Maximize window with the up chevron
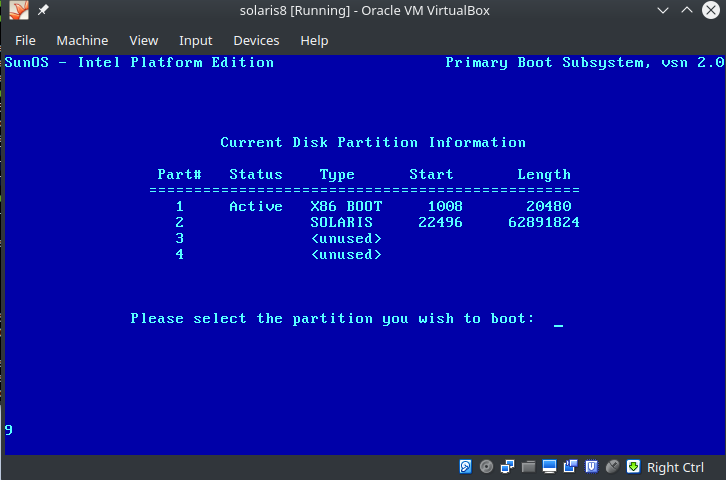The height and width of the screenshot is (480, 726). coord(687,10)
